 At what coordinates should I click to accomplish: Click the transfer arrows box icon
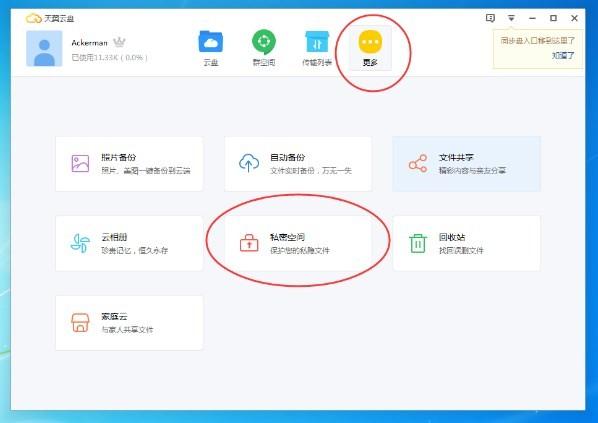point(317,41)
